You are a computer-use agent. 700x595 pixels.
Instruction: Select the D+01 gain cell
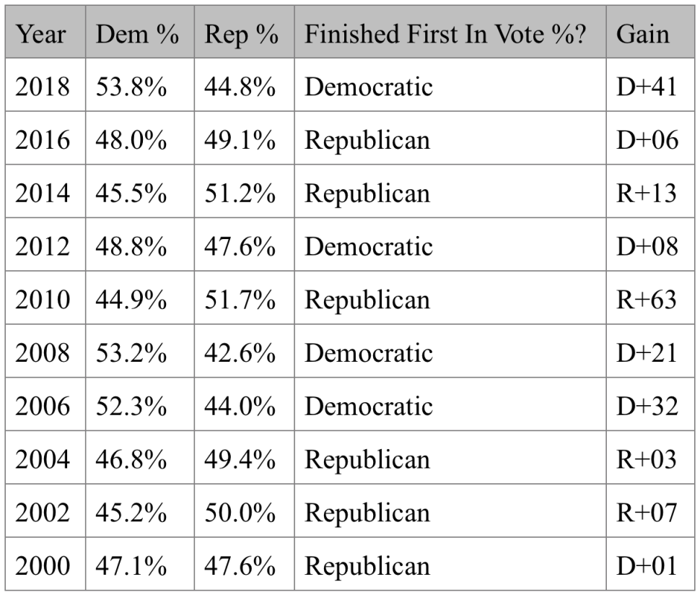(650, 564)
